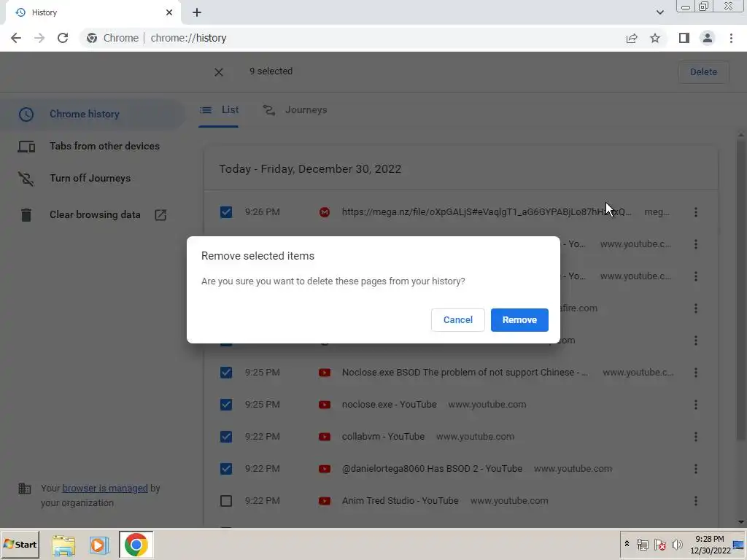Click the Chrome taskbar icon
Image resolution: width=747 pixels, height=560 pixels.
[136, 545]
